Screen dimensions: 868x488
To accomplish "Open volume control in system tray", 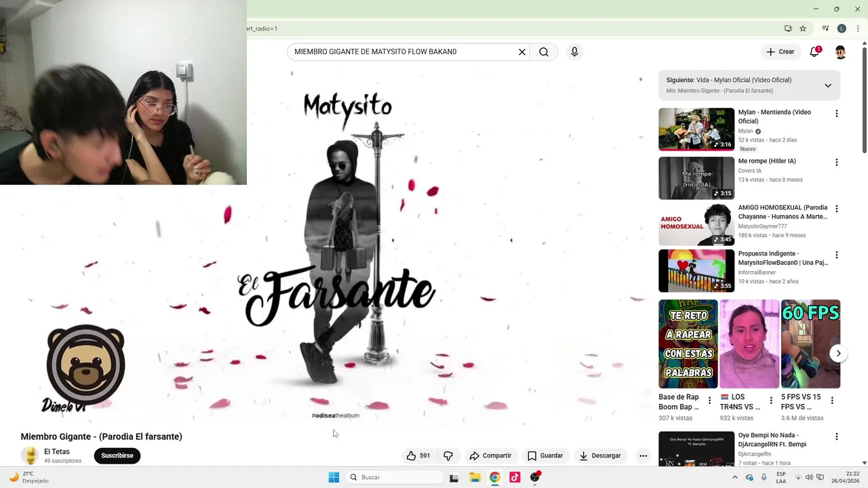I will (x=809, y=477).
